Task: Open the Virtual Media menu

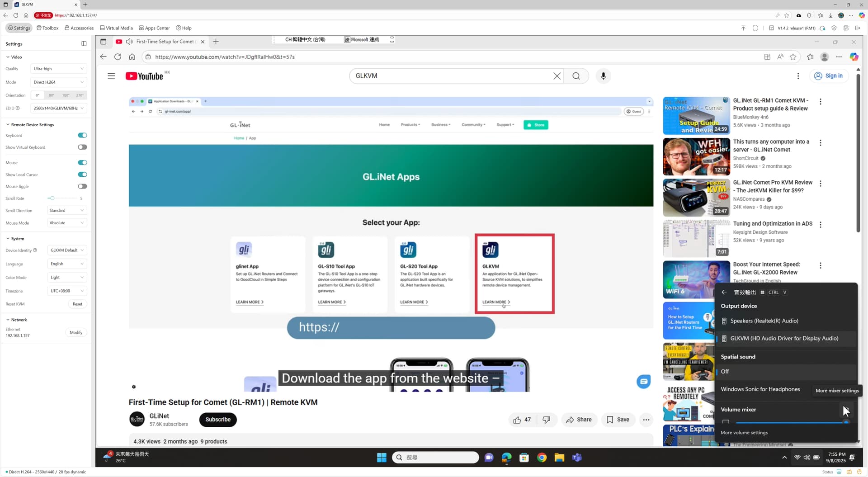Action: [x=116, y=28]
